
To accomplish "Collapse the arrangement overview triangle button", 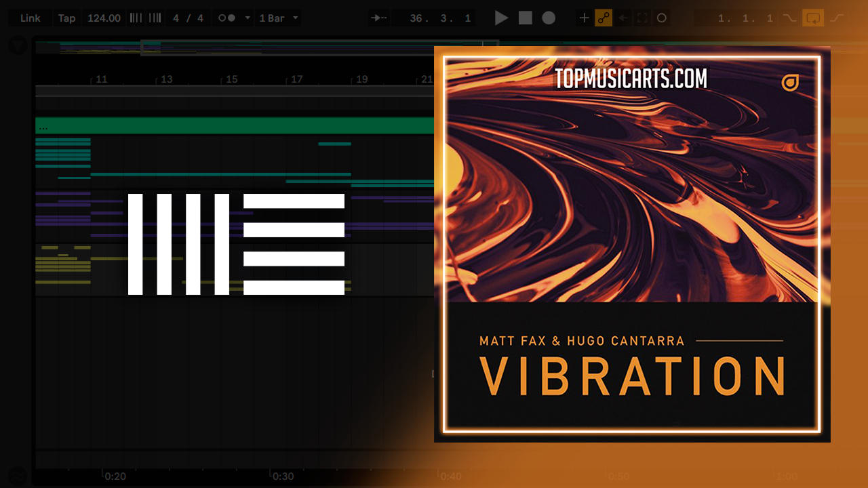I will click(18, 46).
